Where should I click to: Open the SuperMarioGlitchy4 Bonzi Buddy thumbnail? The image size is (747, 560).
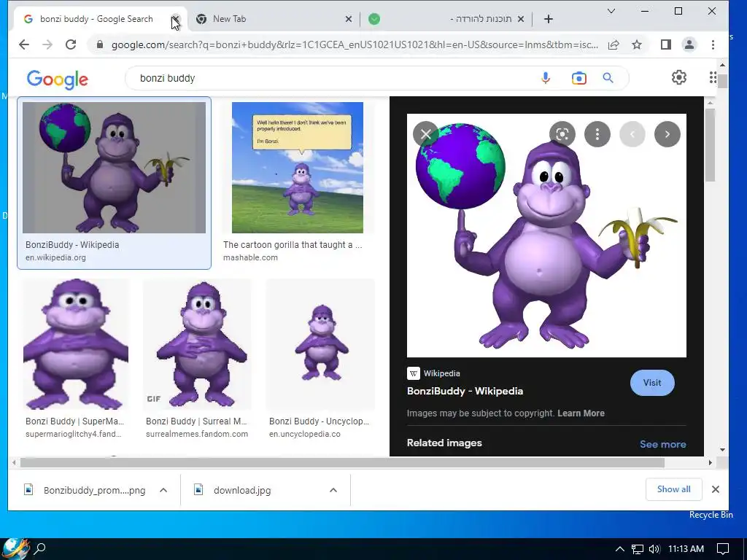(x=76, y=344)
